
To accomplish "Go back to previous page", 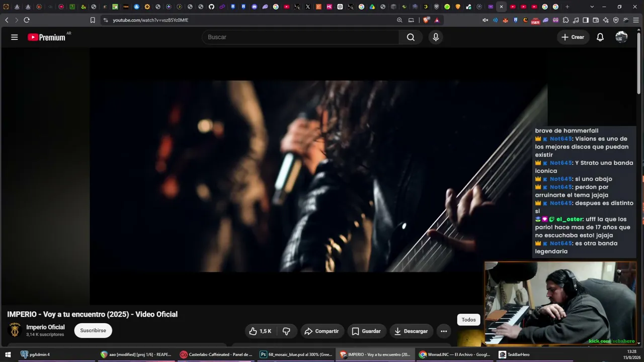I will click(7, 20).
